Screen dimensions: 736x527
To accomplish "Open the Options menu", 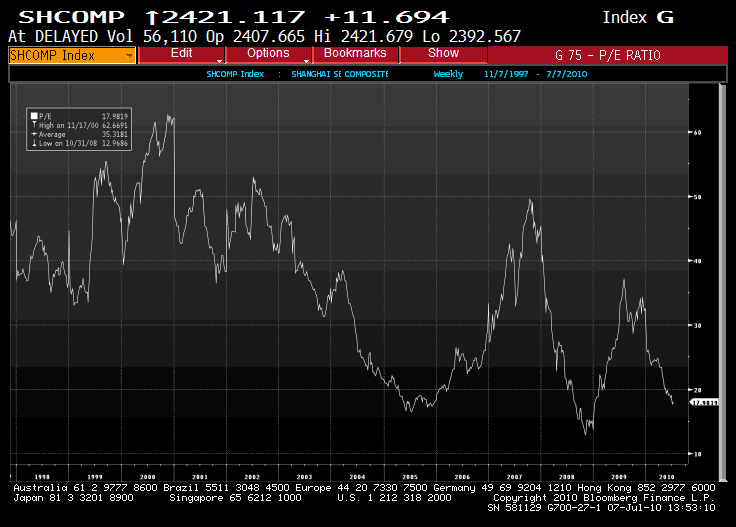I will coord(268,53).
